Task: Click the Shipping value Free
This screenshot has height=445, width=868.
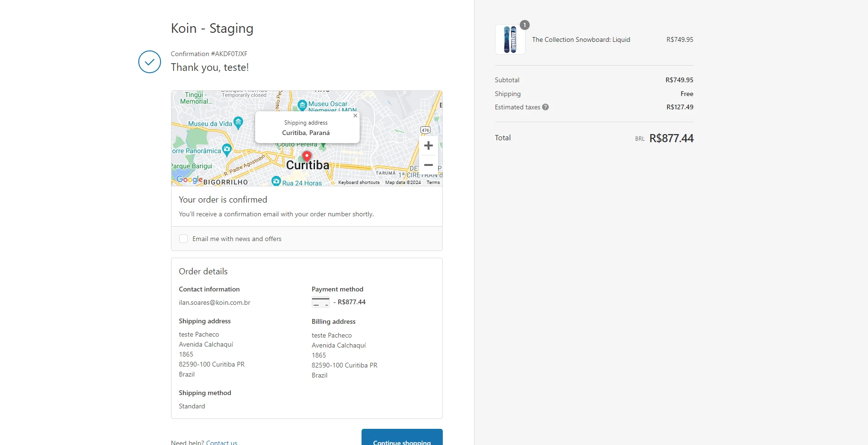Action: pyautogui.click(x=687, y=94)
